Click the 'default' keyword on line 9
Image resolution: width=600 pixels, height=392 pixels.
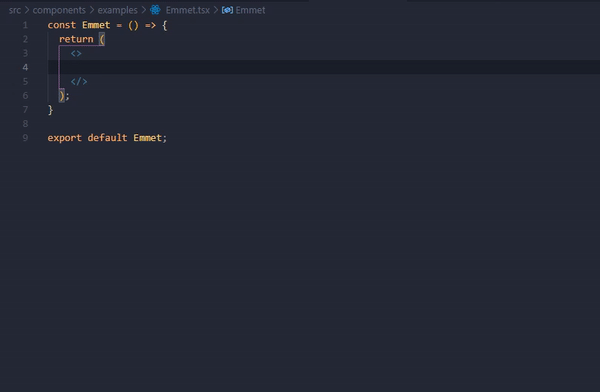click(x=107, y=138)
